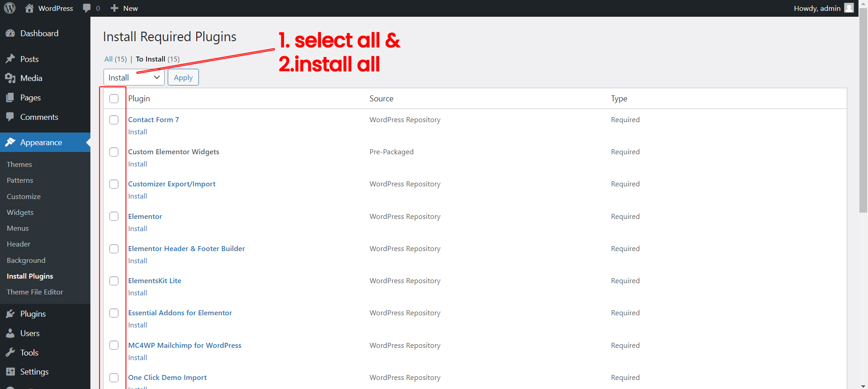The image size is (868, 389).
Task: Check the Contact Form 7 checkbox
Action: 114,120
